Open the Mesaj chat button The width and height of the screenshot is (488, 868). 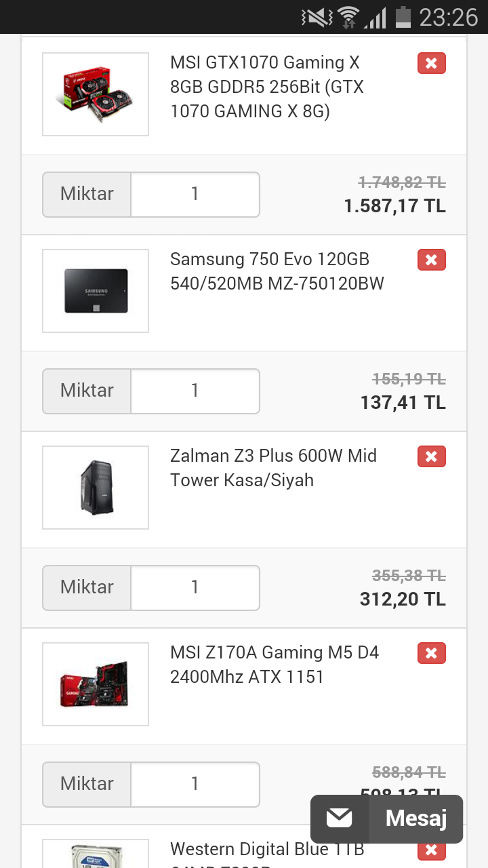tap(415, 818)
